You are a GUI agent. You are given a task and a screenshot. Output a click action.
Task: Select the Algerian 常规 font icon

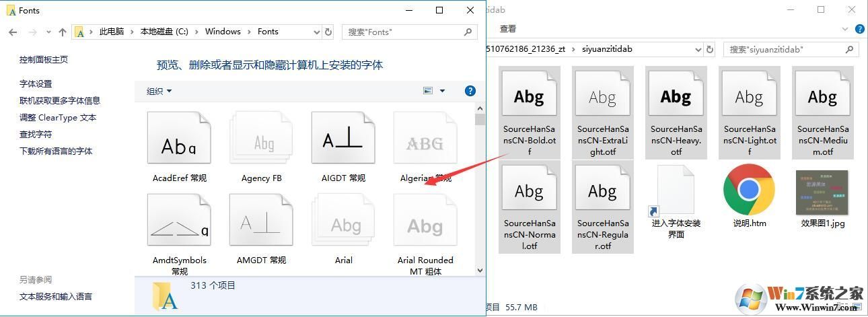click(x=425, y=138)
